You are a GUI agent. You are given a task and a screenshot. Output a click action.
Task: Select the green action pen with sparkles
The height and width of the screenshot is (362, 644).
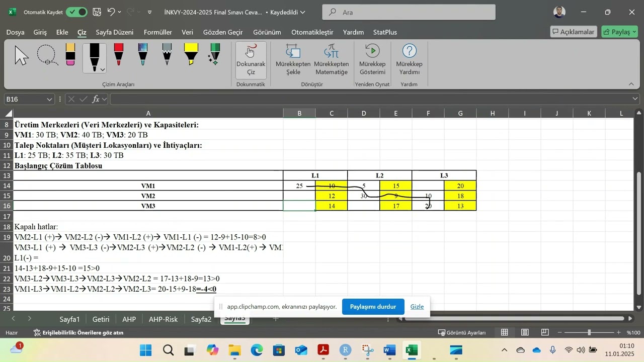[x=215, y=54]
